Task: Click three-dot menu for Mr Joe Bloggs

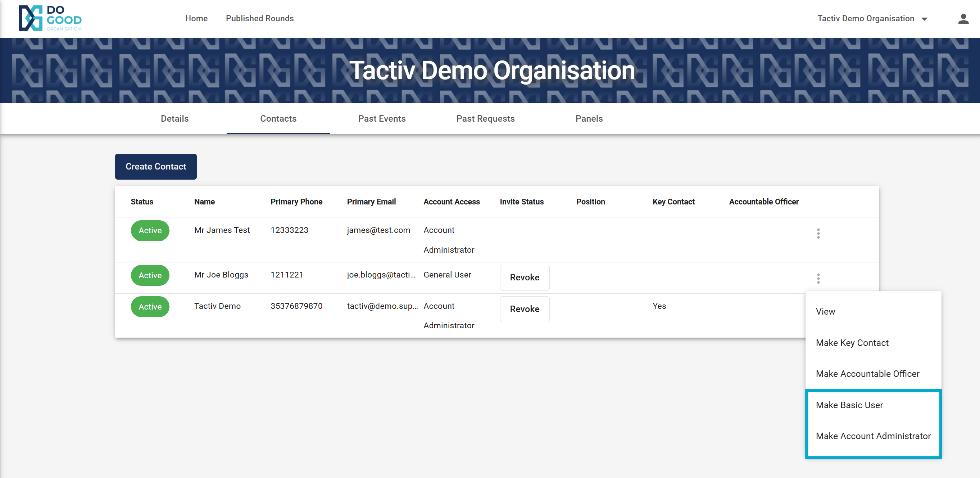Action: coord(818,278)
